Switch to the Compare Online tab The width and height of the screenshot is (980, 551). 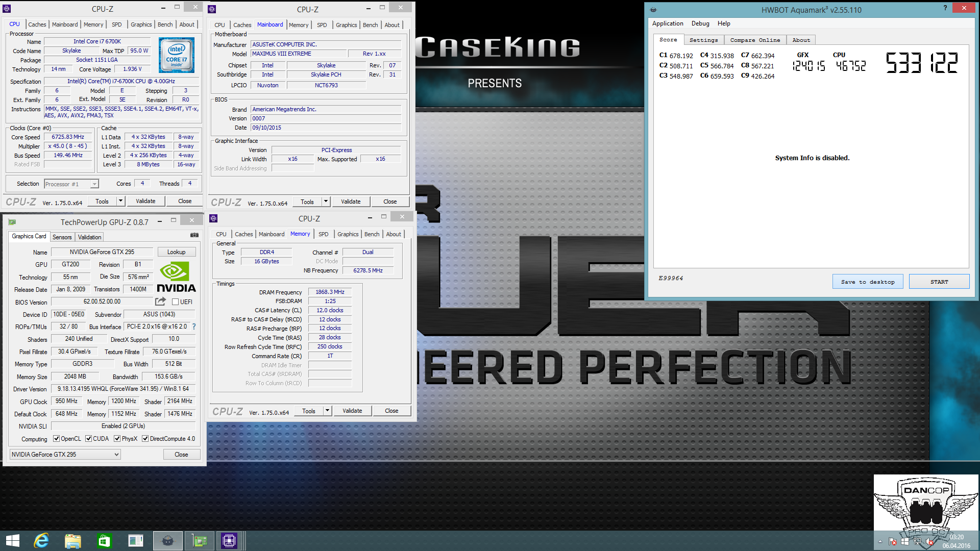(x=755, y=40)
